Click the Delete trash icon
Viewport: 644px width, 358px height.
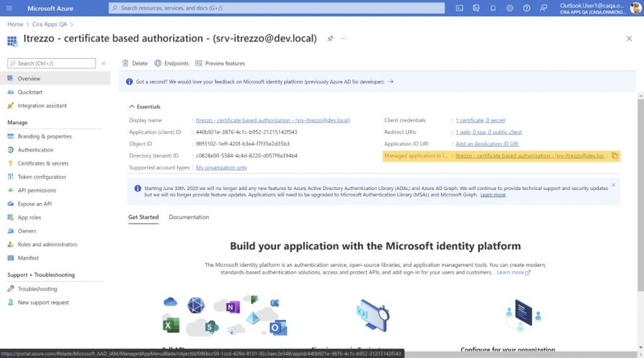125,64
